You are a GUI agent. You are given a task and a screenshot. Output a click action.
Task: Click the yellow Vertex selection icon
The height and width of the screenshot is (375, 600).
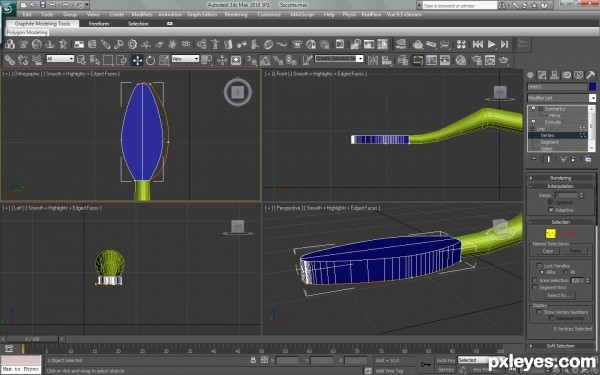point(550,233)
